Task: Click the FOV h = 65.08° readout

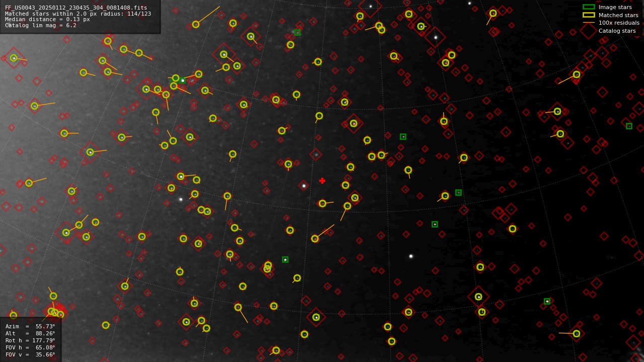Action: pyautogui.click(x=30, y=347)
